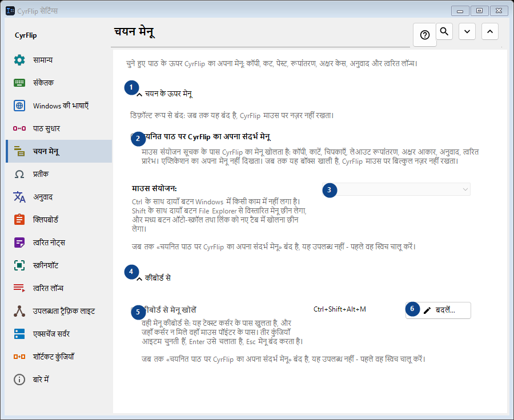Open the त्वरित नोट्स settings page

point(59,243)
